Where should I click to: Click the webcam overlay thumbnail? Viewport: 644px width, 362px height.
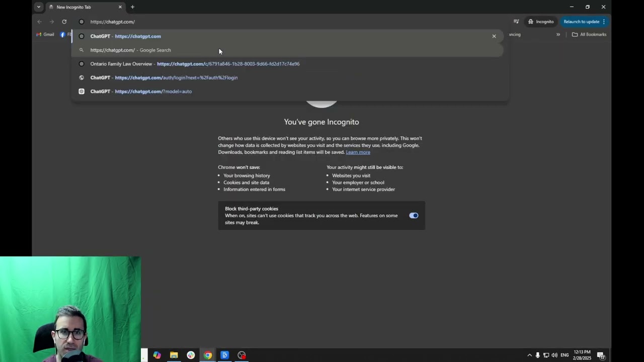coord(70,309)
